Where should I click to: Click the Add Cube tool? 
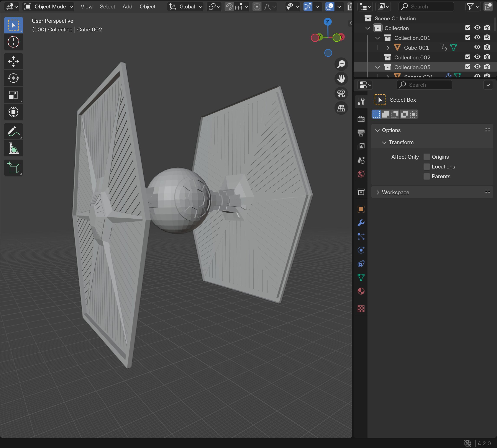pos(13,168)
